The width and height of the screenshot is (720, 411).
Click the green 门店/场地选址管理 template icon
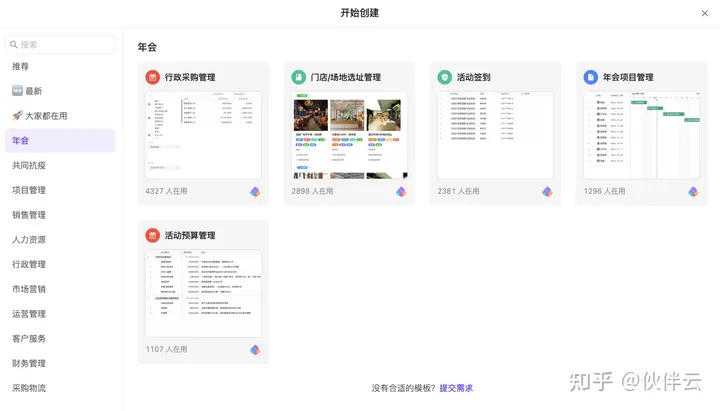pos(299,77)
